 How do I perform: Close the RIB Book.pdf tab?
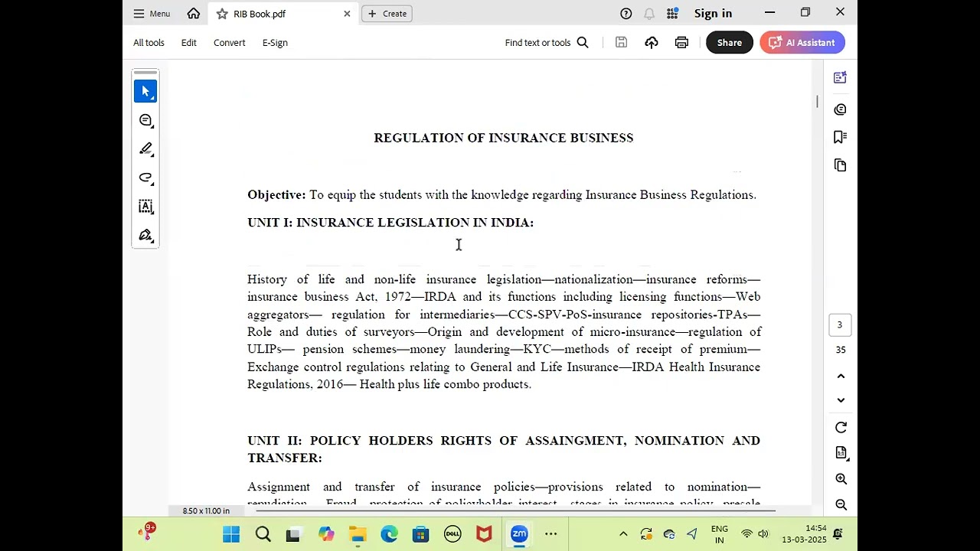[347, 14]
